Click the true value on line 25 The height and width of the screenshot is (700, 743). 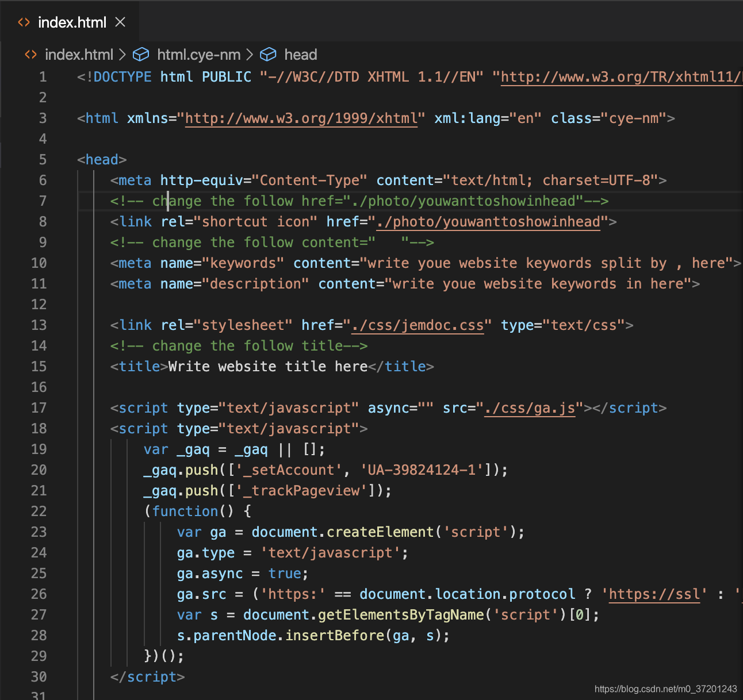[x=285, y=574]
